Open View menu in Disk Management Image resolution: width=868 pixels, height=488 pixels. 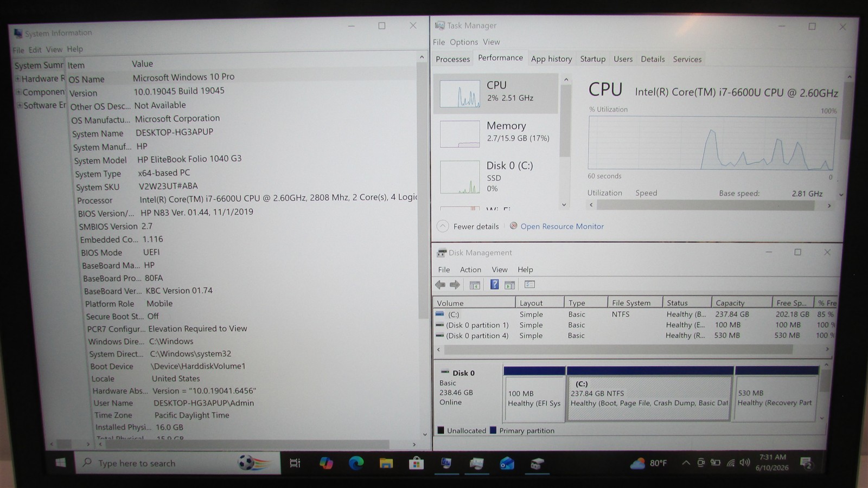(x=500, y=269)
